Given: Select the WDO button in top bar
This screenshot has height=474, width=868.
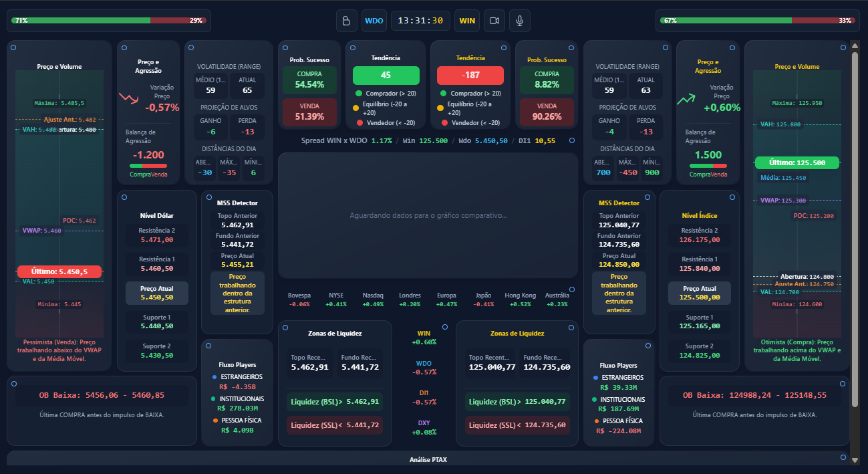Looking at the screenshot, I should pyautogui.click(x=374, y=21).
